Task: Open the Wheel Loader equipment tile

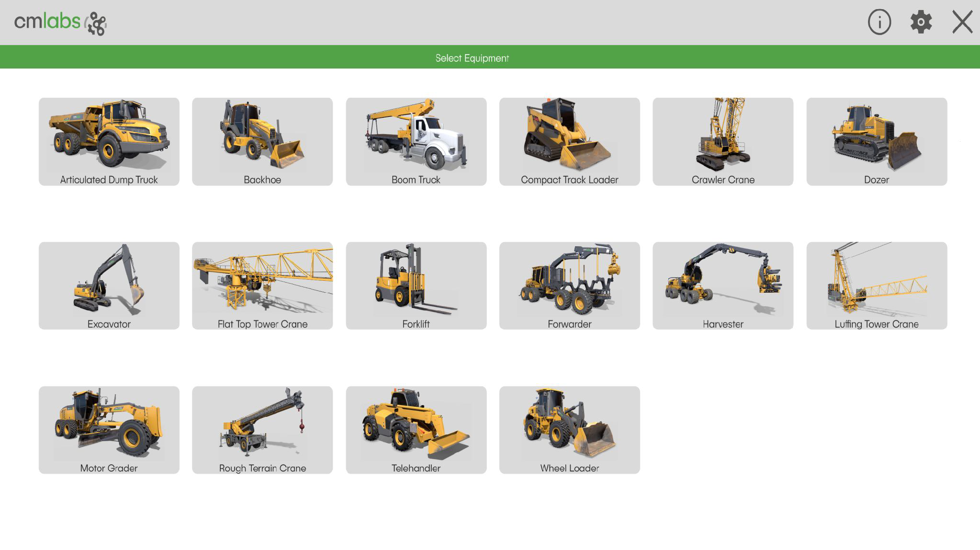Action: 570,430
